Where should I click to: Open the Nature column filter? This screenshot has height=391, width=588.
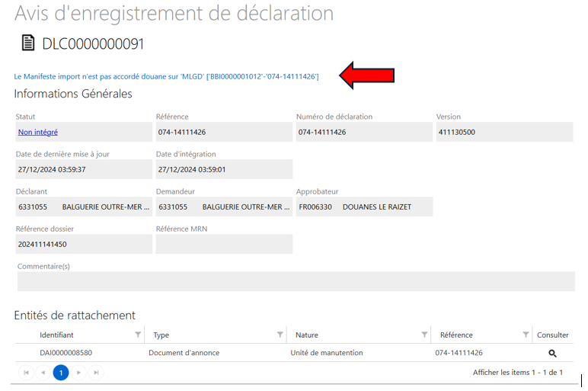[424, 335]
